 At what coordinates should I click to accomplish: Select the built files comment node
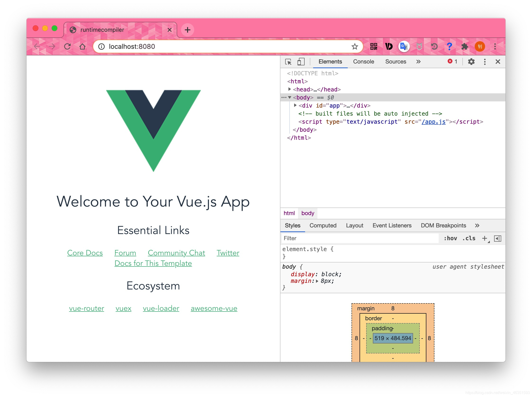(370, 113)
